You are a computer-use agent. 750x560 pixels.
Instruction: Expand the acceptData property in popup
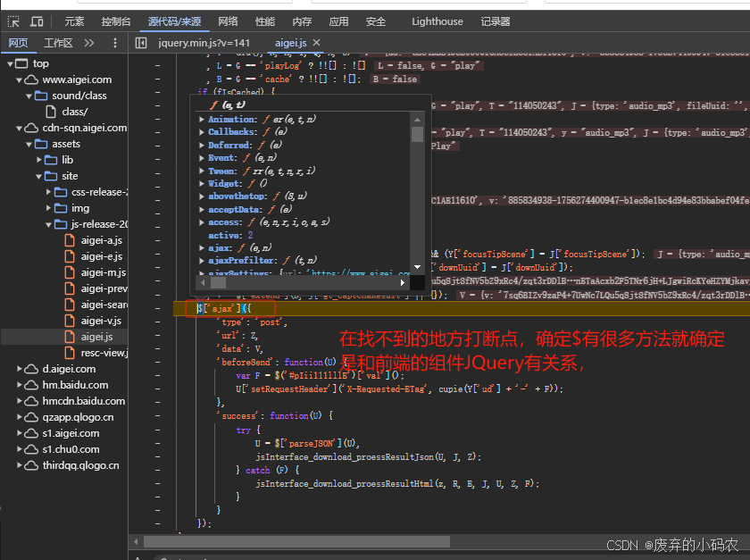(202, 209)
